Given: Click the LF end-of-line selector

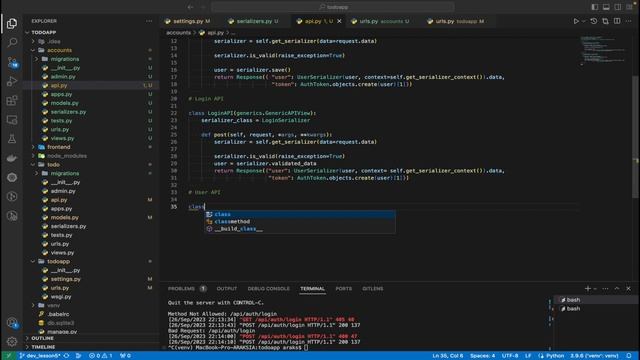Looking at the screenshot, I should tap(528, 356).
